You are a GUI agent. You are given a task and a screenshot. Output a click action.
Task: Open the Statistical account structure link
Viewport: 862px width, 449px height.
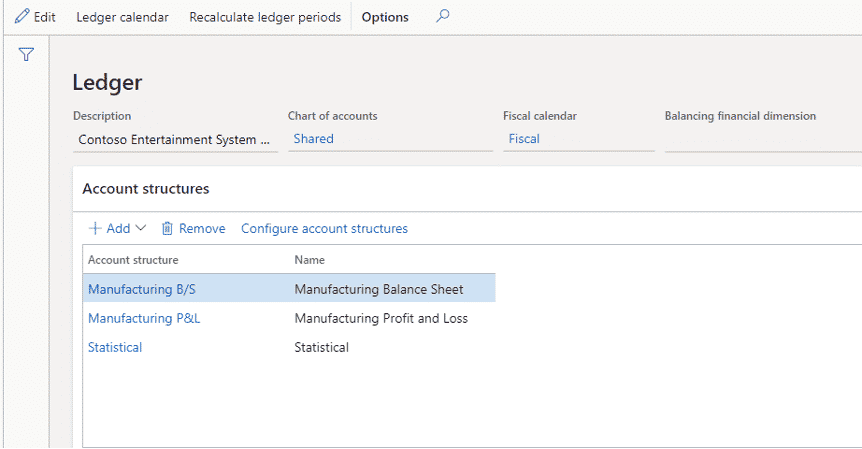(115, 347)
